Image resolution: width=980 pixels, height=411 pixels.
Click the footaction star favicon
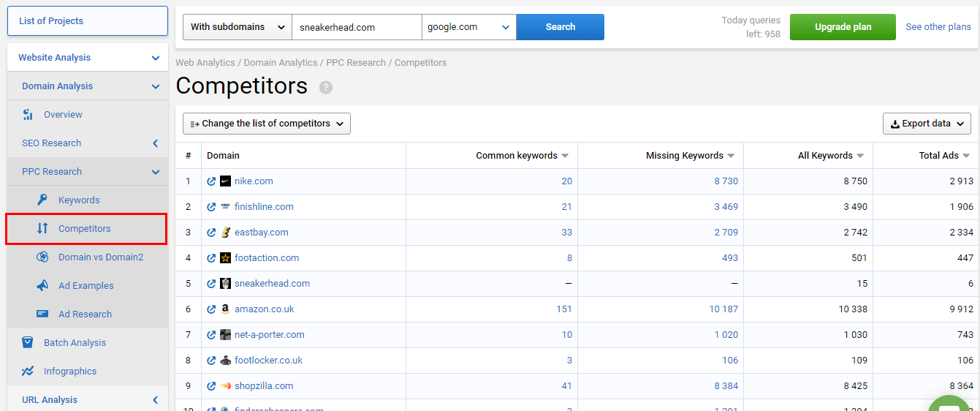pyautogui.click(x=225, y=258)
